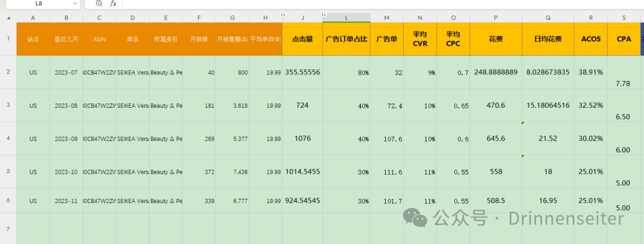The image size is (644, 244).
Task: Expand hidden column between J and L
Action: point(324,15)
